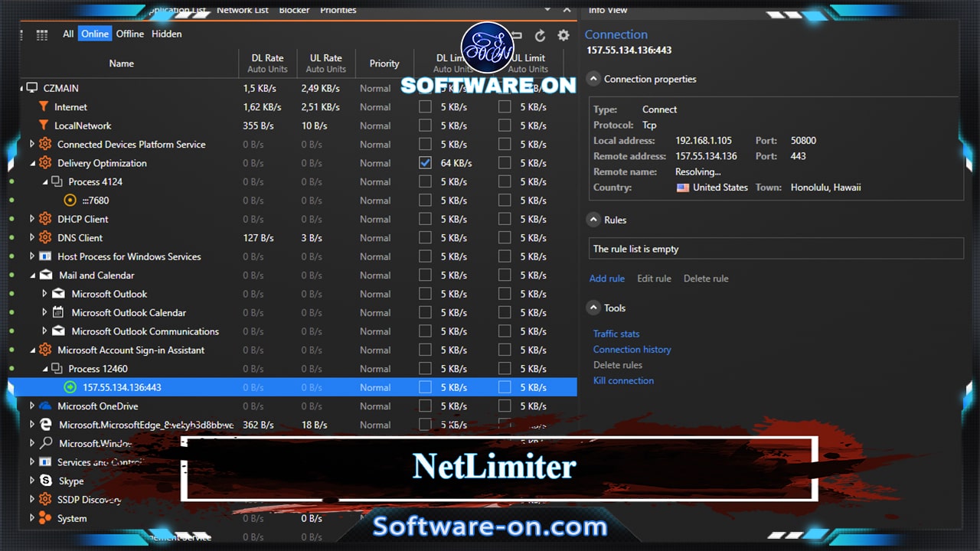Collapse the Rules section chevron
Image resolution: width=980 pixels, height=551 pixels.
593,220
